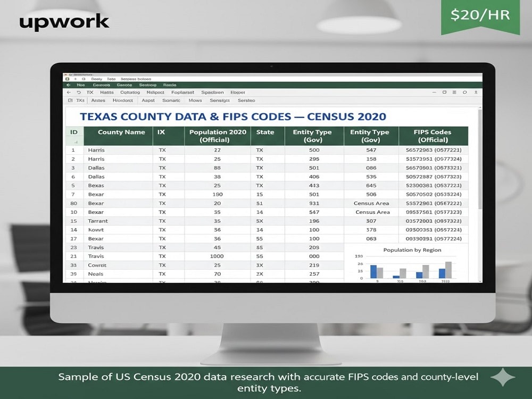Click the plus icon in the top tab row
Screen dimensions: 532x399
(76, 79)
